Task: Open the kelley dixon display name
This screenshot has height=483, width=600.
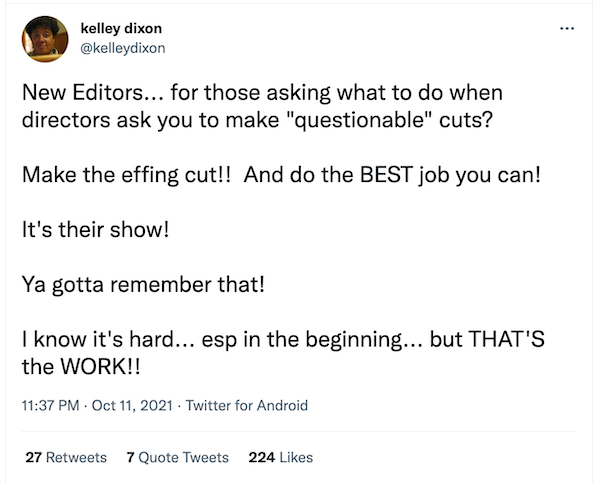Action: tap(121, 28)
